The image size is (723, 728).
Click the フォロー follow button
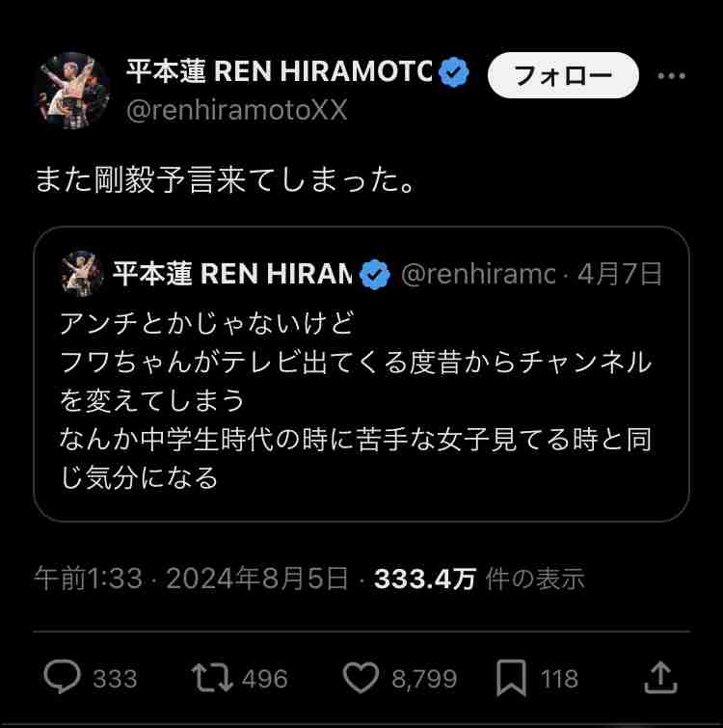(x=563, y=76)
